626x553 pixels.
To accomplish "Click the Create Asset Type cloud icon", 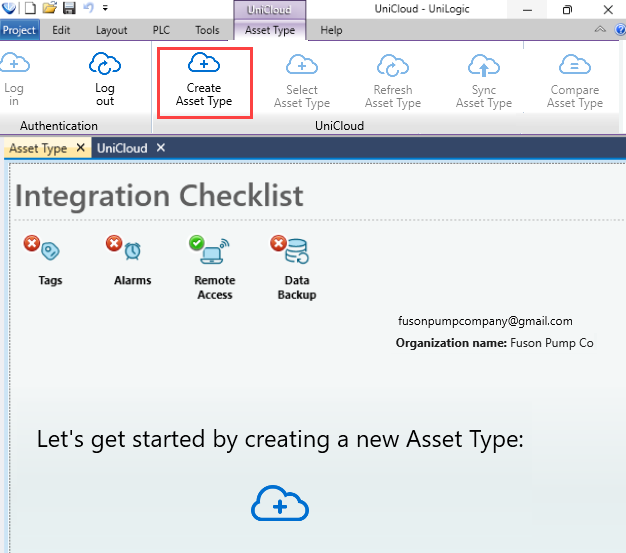I will coord(204,64).
